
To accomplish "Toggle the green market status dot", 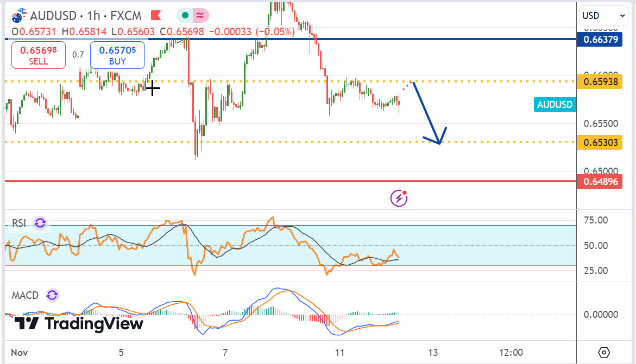I will coord(185,15).
